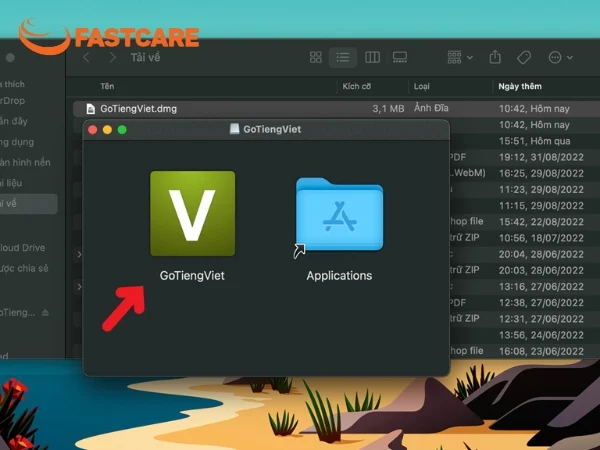Open the GoTiengViet app icon
Screen dimensions: 600x450
192,214
